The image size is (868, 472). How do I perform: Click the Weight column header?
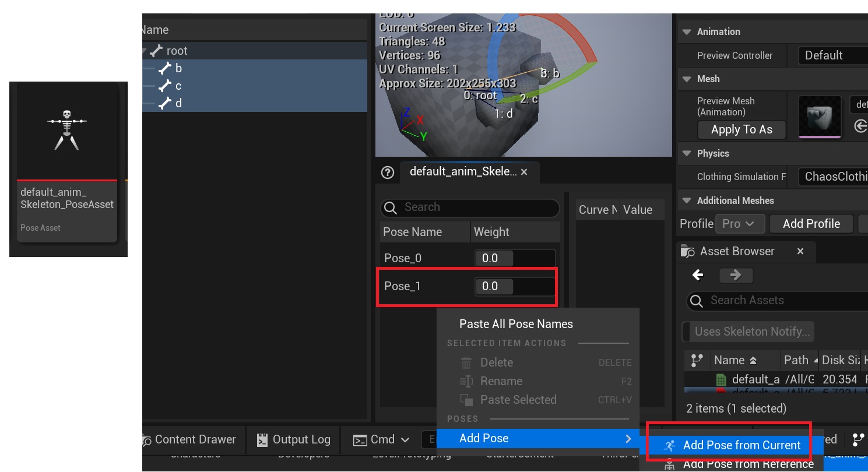coord(515,232)
